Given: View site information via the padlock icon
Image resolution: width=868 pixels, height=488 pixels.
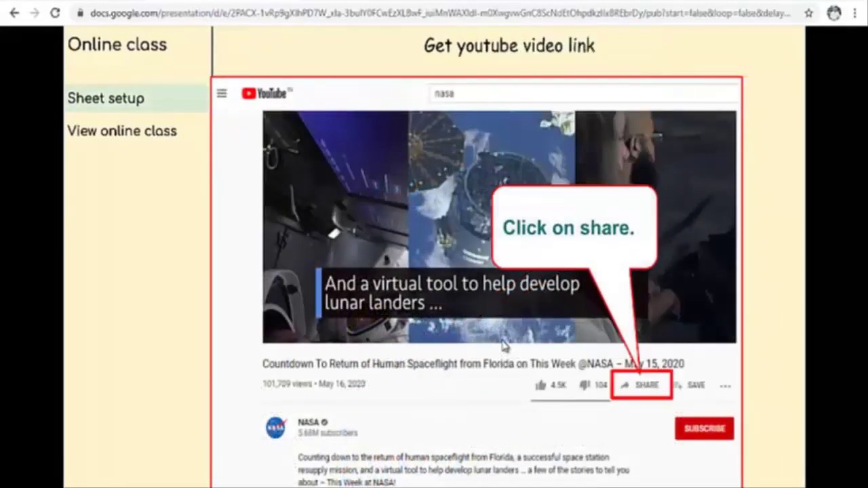Looking at the screenshot, I should tap(80, 13).
